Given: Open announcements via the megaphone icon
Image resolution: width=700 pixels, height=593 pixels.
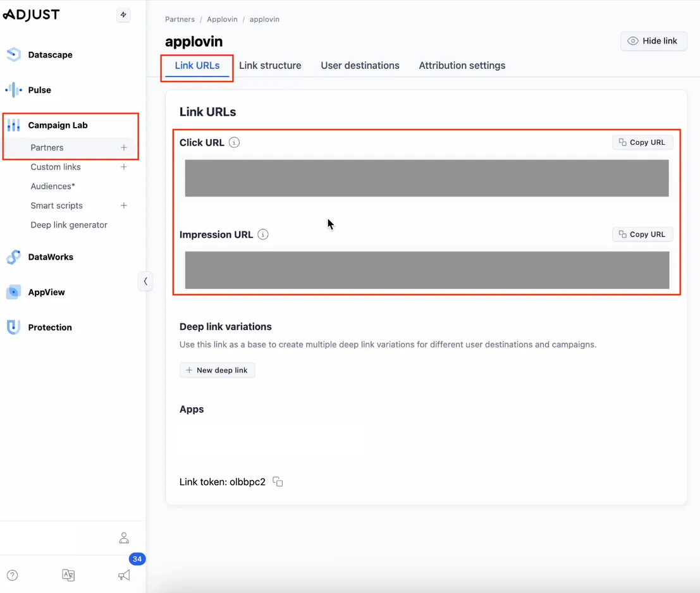Looking at the screenshot, I should [124, 575].
